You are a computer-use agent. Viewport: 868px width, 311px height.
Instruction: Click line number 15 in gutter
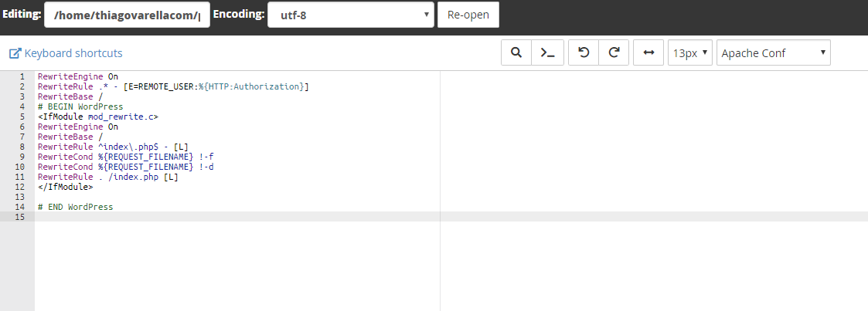[20, 217]
